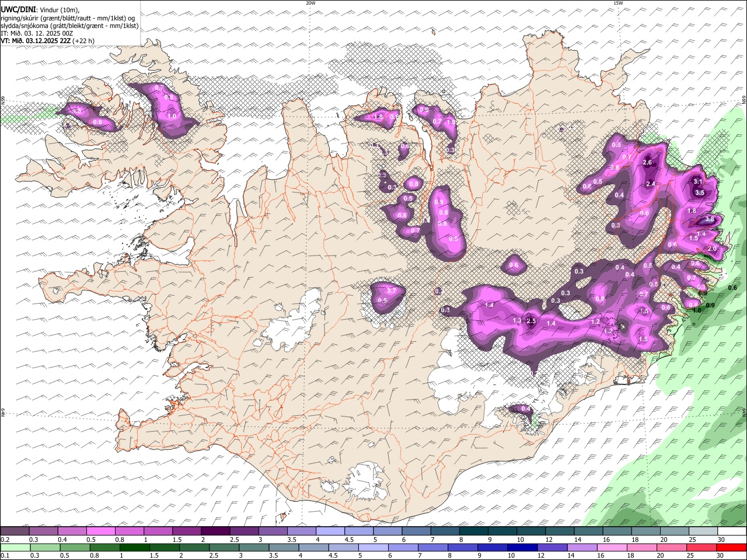
Task: Click the 2.0 value on the east fjords
Action: pyautogui.click(x=712, y=249)
